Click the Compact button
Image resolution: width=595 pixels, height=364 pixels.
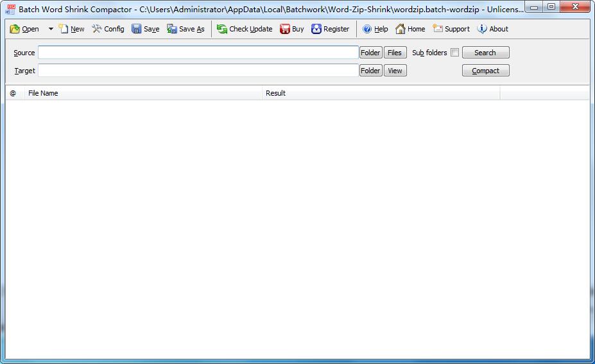pyautogui.click(x=486, y=70)
